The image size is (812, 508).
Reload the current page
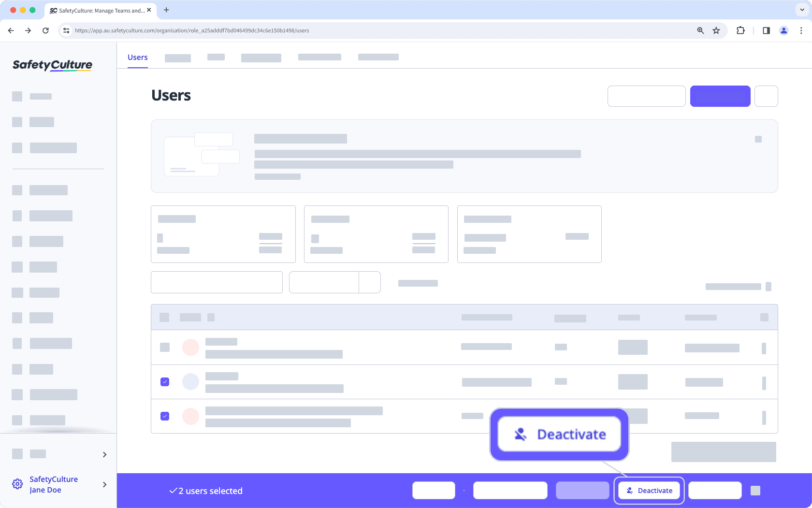[45, 30]
